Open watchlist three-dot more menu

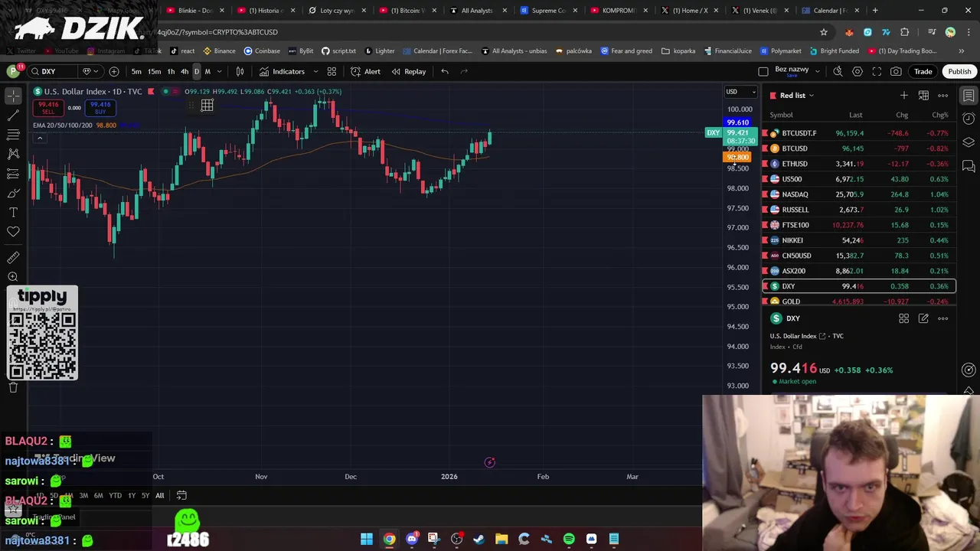tap(942, 96)
